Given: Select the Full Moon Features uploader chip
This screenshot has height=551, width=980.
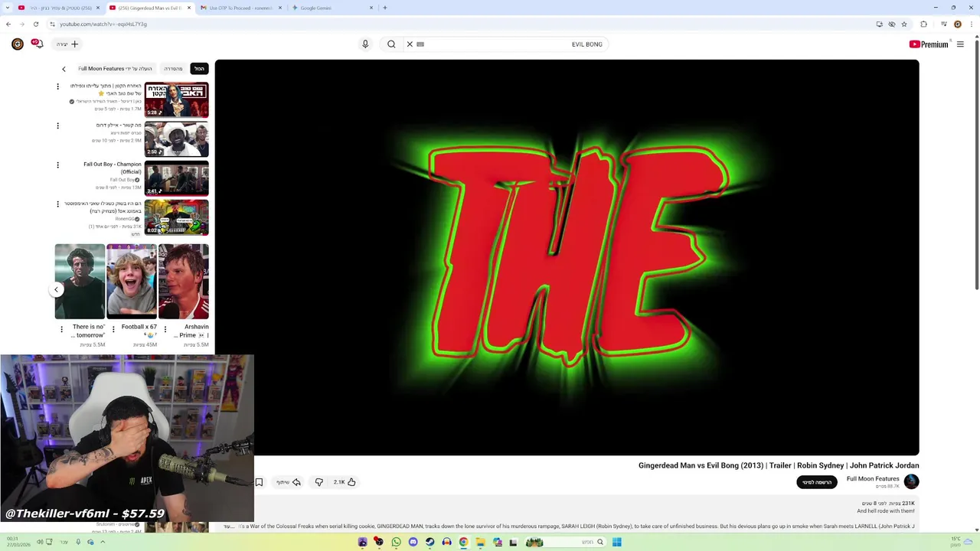Looking at the screenshot, I should 115,69.
